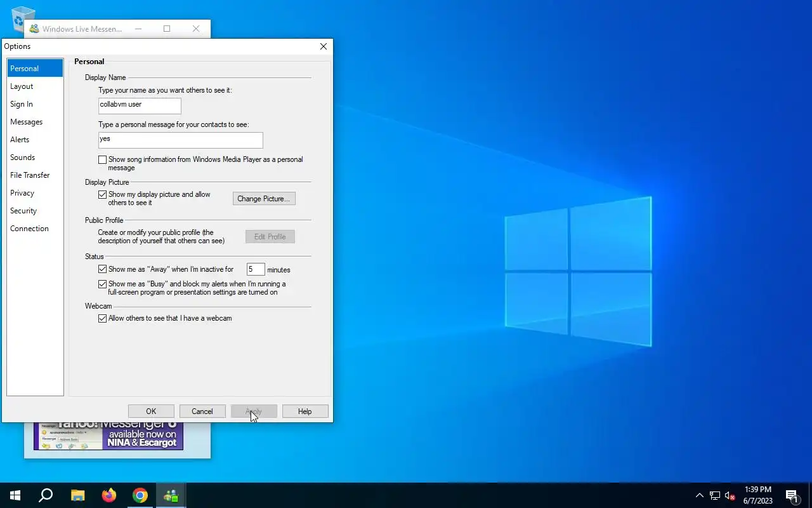Select the Connection category

pyautogui.click(x=35, y=229)
